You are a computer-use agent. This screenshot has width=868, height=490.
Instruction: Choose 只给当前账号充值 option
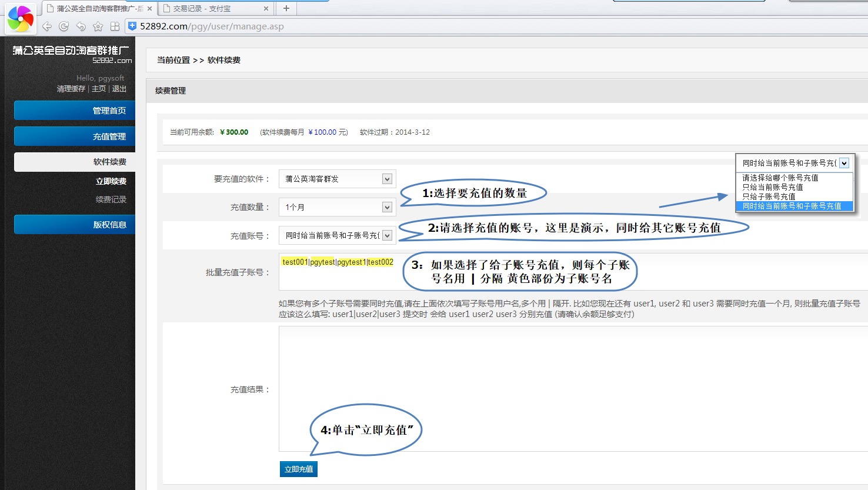[x=794, y=187]
